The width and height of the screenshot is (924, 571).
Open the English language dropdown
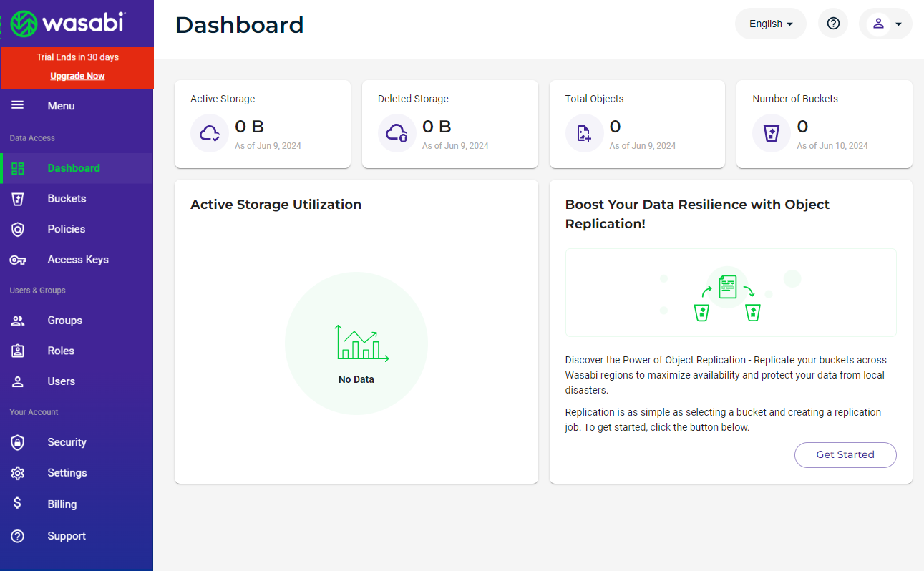point(771,24)
